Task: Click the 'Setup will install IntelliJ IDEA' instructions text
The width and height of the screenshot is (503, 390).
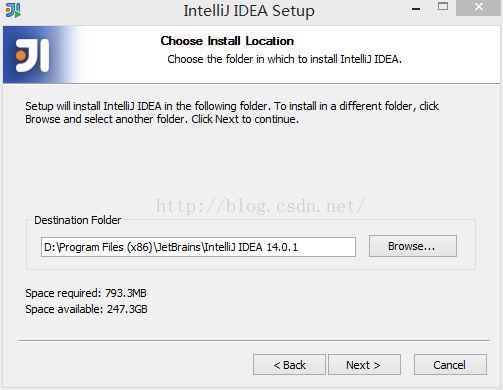Action: [x=232, y=113]
